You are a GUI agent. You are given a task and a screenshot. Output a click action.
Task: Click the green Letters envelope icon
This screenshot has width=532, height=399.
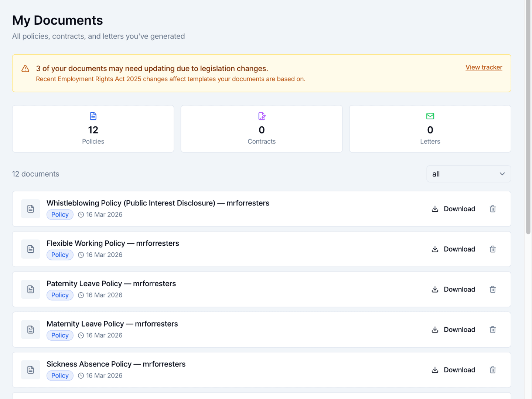pos(430,116)
